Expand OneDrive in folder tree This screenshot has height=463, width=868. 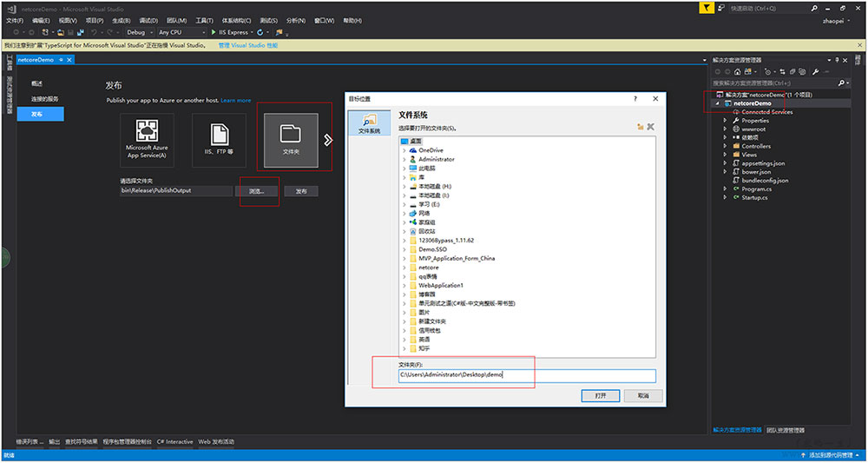coord(404,150)
